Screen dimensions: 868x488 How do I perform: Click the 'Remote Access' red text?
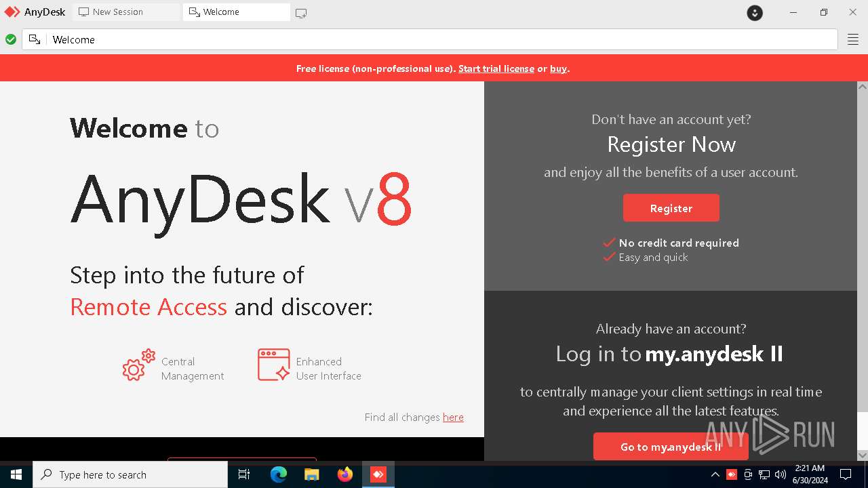click(149, 307)
